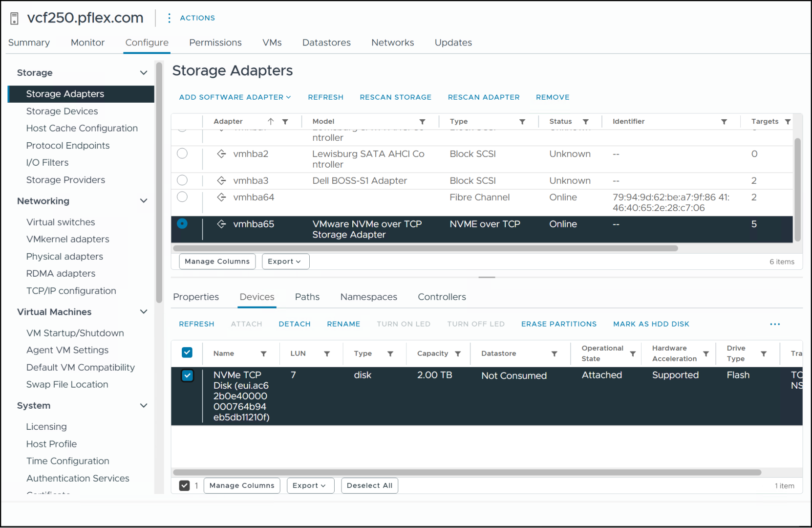Open the more device actions ellipsis
Screen dimensions: 812x528
coord(775,324)
